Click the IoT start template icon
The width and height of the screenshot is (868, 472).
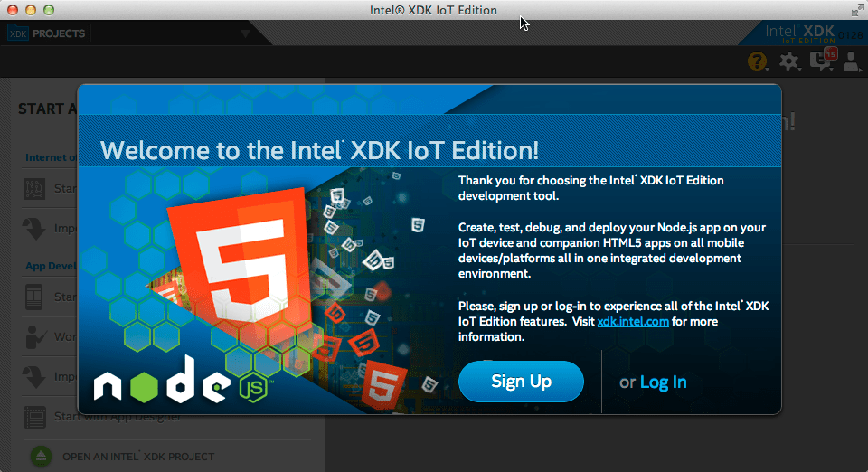[34, 189]
